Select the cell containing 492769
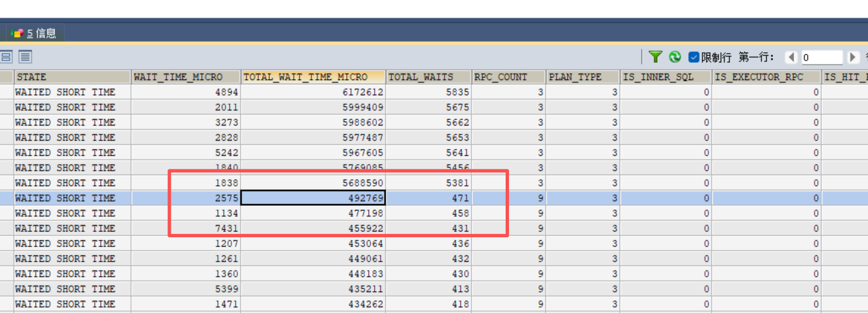 (313, 198)
